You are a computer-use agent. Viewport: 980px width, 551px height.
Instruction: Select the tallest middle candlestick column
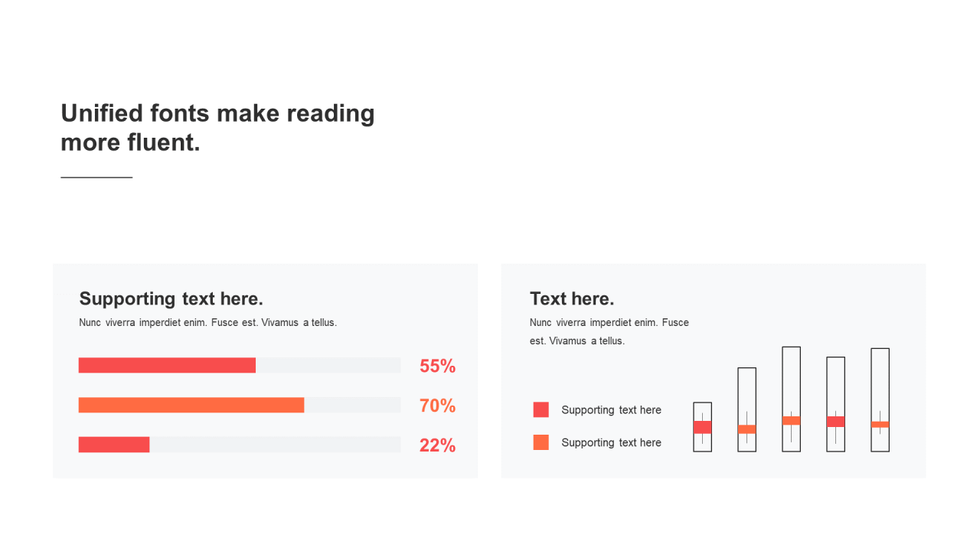click(792, 399)
